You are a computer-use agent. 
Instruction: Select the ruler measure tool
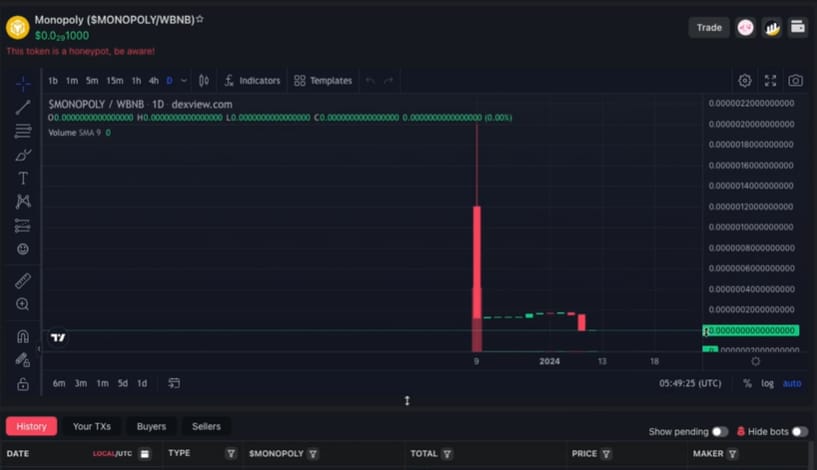pos(23,281)
